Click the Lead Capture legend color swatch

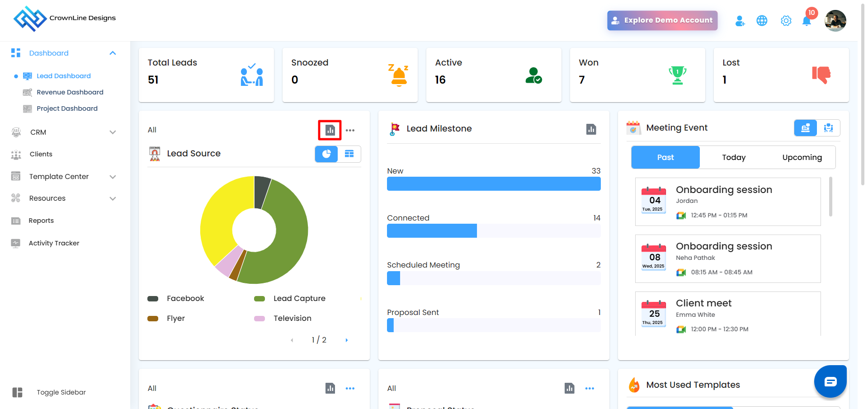click(259, 299)
